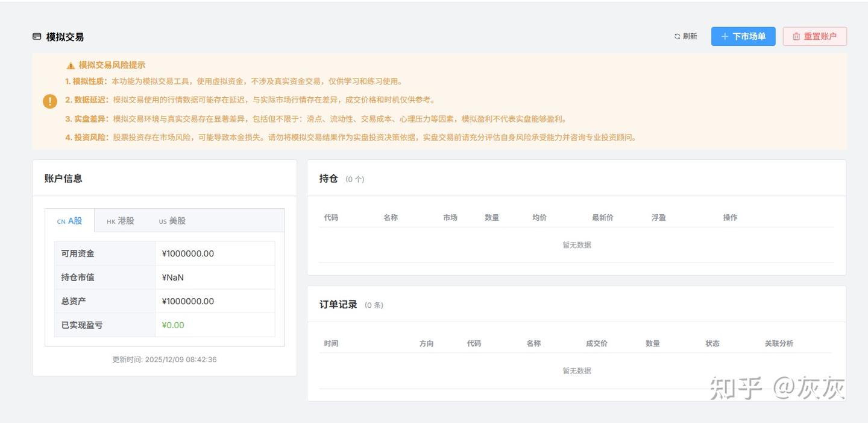Click the 操作 column header in 持仓
This screenshot has height=423, width=868.
click(730, 217)
